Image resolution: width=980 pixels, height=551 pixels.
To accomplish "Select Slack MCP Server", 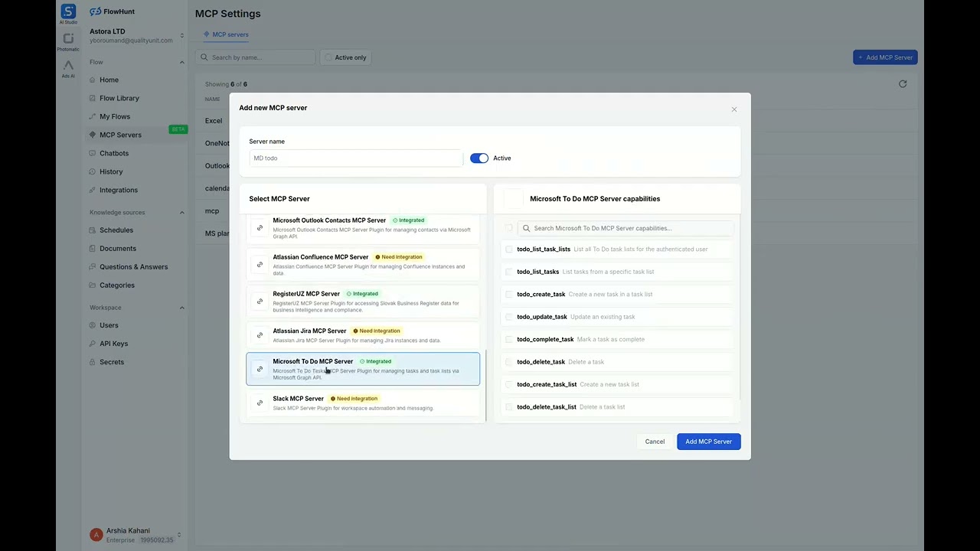I will click(363, 403).
